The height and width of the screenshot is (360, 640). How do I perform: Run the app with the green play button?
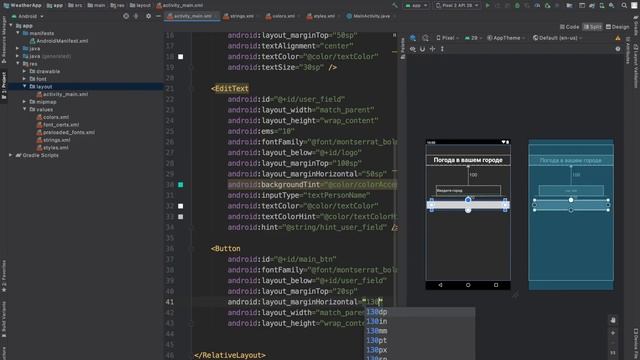[x=487, y=5]
